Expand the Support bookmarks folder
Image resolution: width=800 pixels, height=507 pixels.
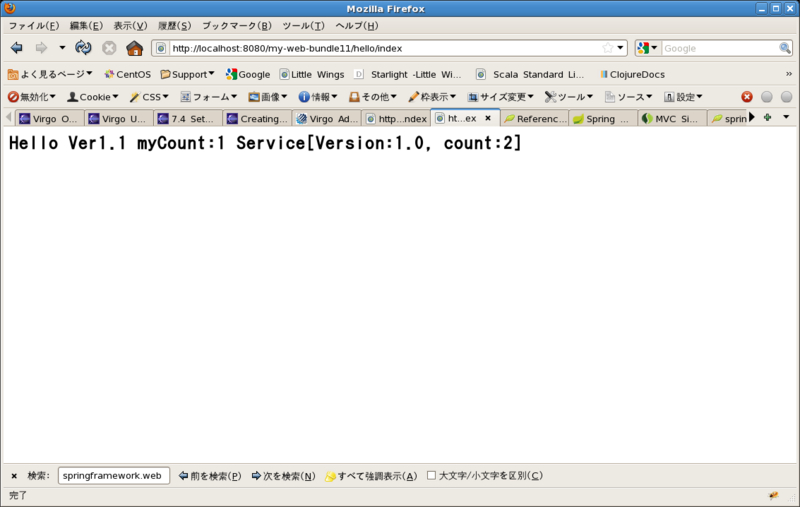click(x=187, y=74)
